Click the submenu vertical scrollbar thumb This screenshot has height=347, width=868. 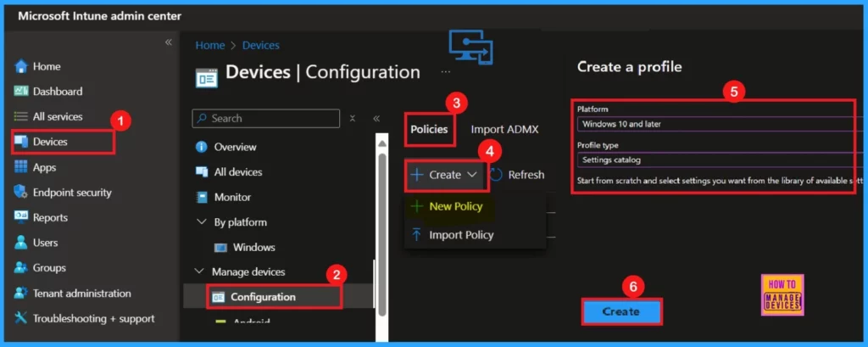point(382,234)
